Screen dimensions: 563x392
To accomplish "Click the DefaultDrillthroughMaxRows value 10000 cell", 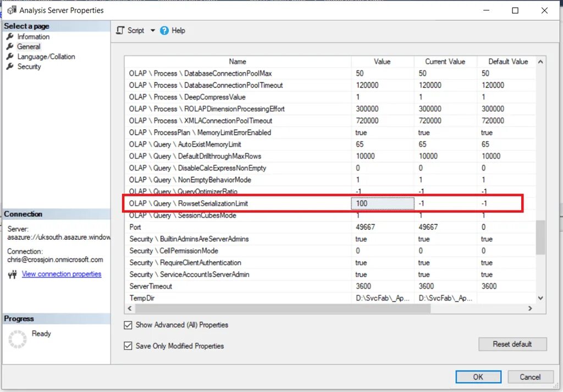I will (383, 156).
